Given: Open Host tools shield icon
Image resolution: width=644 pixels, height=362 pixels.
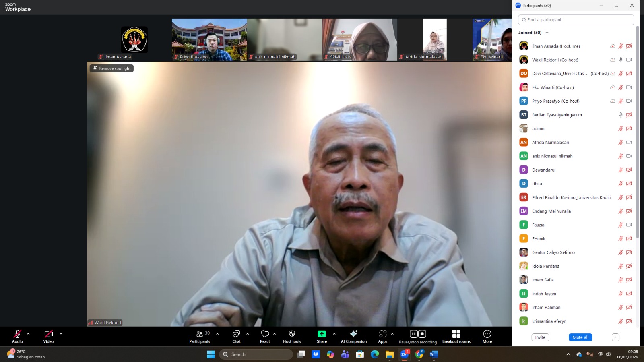Looking at the screenshot, I should coord(292,334).
